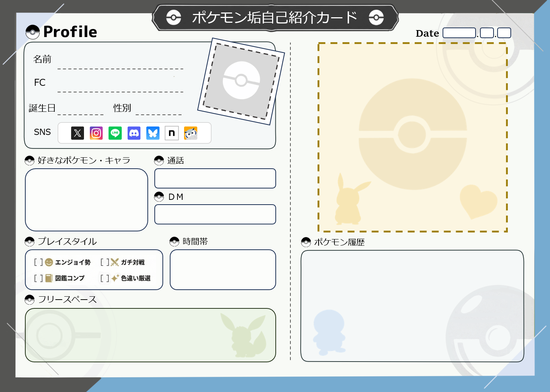Click the ガチ対戦 label text
The height and width of the screenshot is (392, 550).
pyautogui.click(x=133, y=262)
